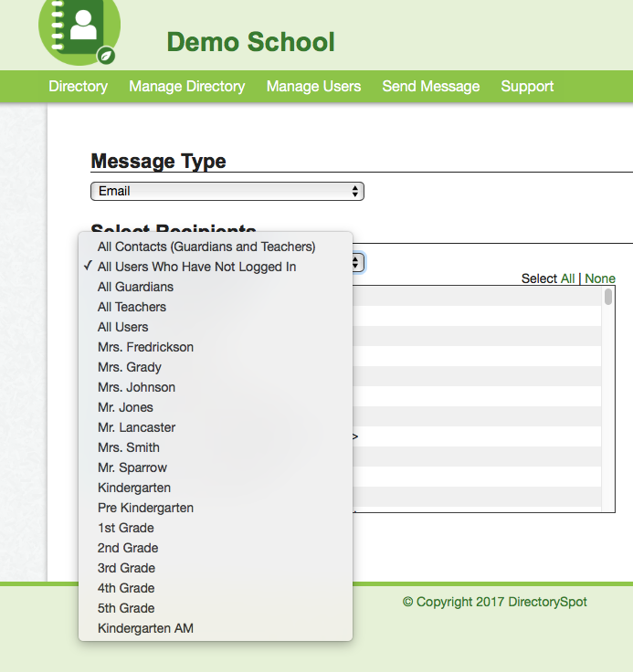Pick 3rd Grade from the dropdown

point(126,568)
